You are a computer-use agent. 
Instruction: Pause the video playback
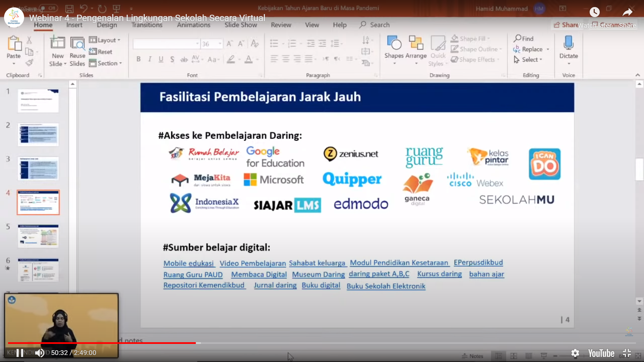(x=20, y=353)
